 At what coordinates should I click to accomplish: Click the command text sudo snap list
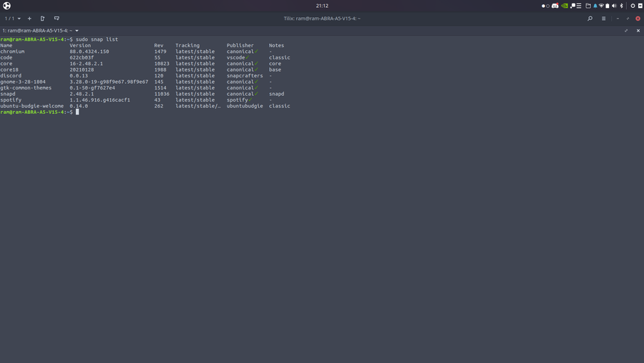(97, 39)
